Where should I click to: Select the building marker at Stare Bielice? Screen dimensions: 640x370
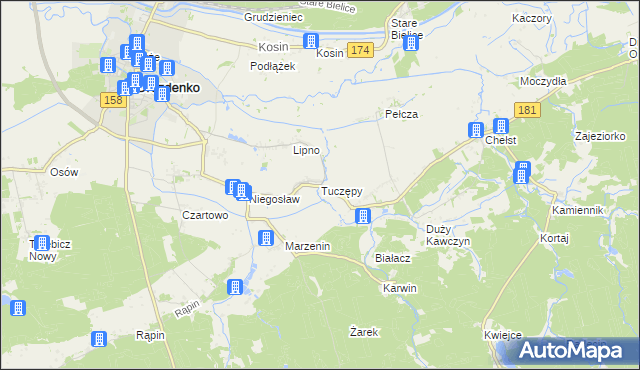pyautogui.click(x=411, y=43)
